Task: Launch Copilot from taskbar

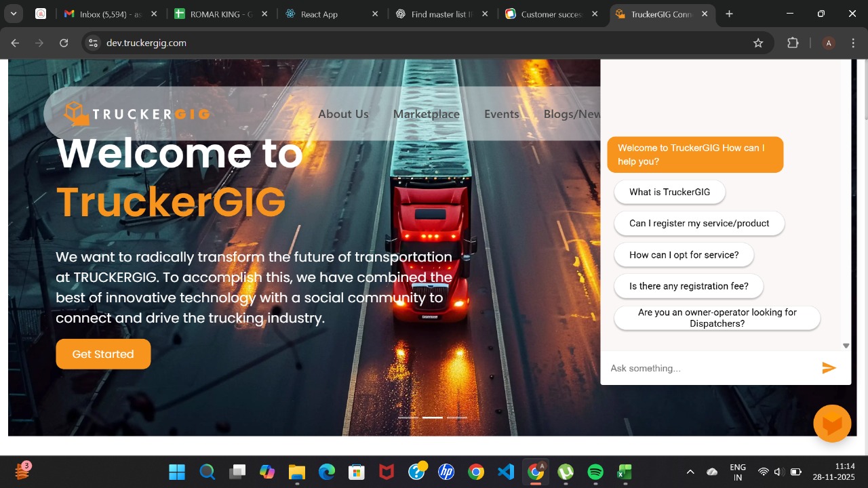Action: (x=267, y=472)
